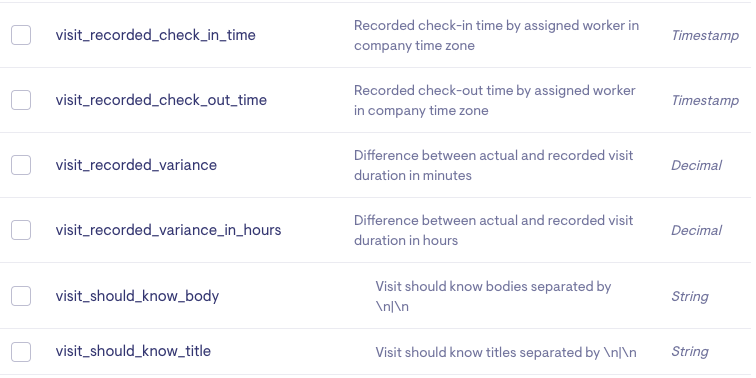The image size is (756, 378).
Task: Mark the visit_should_know_title checkbox
Action: pyautogui.click(x=21, y=352)
